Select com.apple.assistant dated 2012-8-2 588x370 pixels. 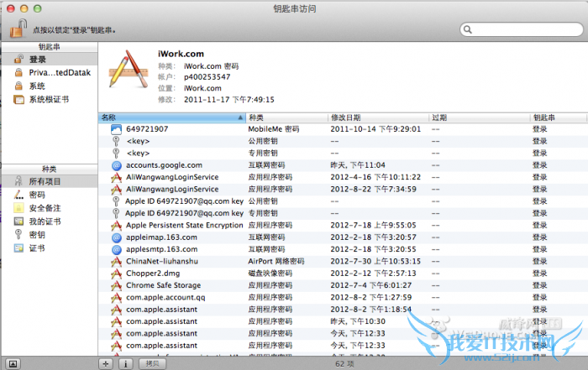tap(343, 310)
